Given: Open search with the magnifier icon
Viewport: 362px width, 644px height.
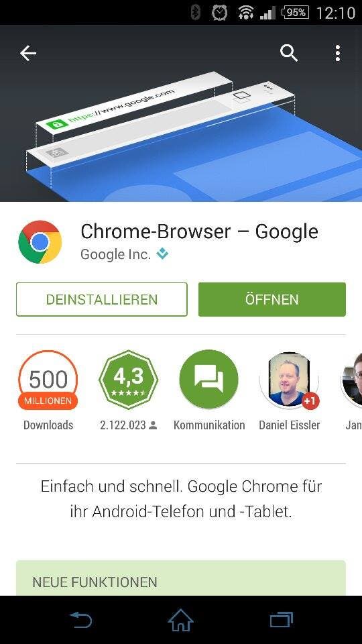Looking at the screenshot, I should click(x=289, y=54).
